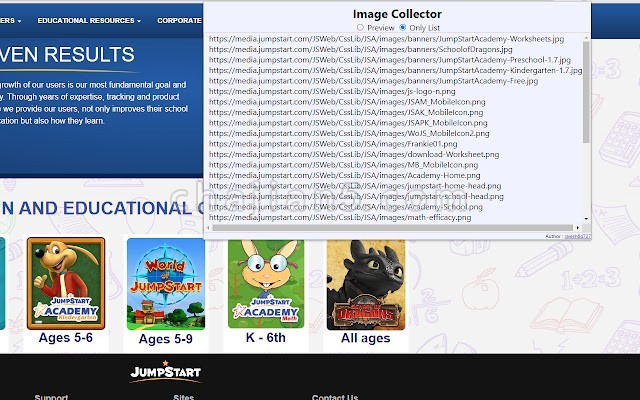Click the JumpStartAcademy-Free.jpg URL
640x400 pixels.
tap(373, 81)
